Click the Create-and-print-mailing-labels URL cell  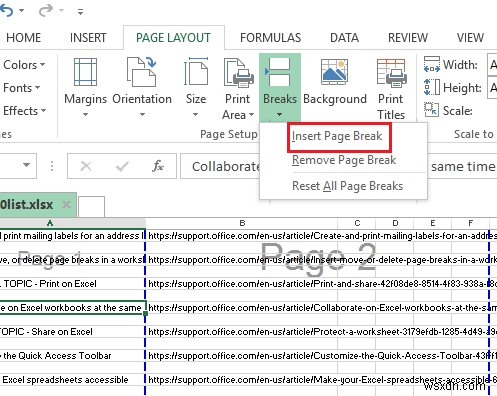pos(242,236)
